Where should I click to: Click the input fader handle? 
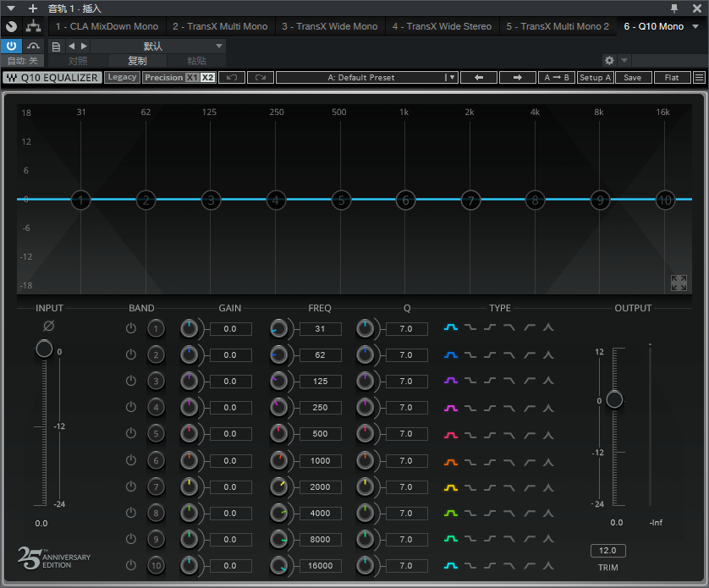pos(44,349)
